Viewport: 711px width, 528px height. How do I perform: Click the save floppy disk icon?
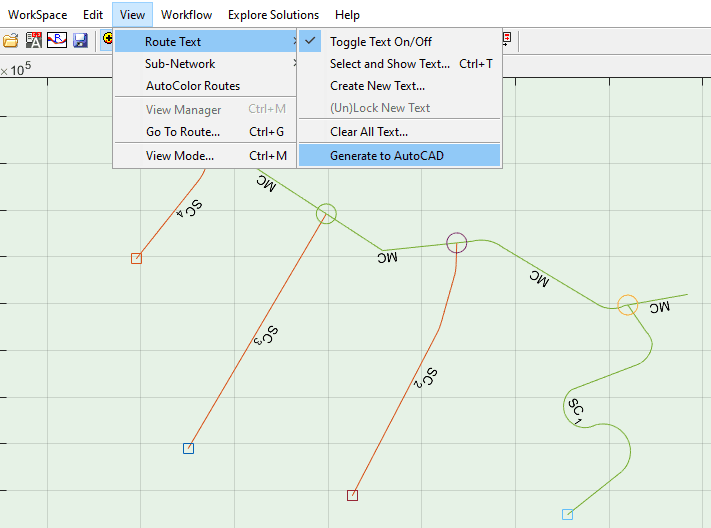click(80, 40)
